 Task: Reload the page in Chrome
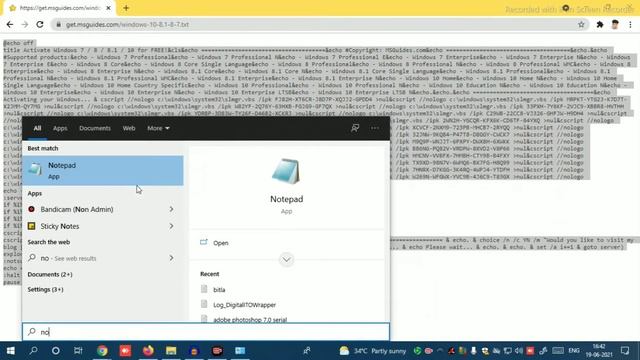(x=40, y=24)
